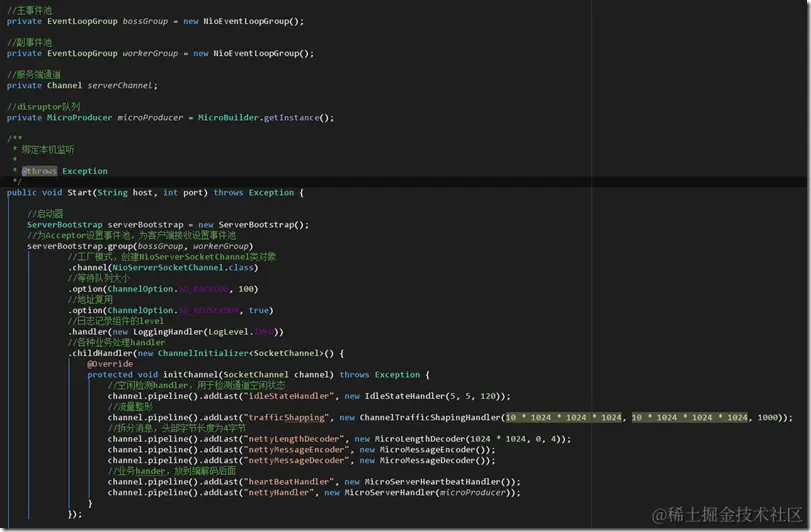Click the //工厂模式 comment line
This screenshot has width=811, height=532.
172,257
